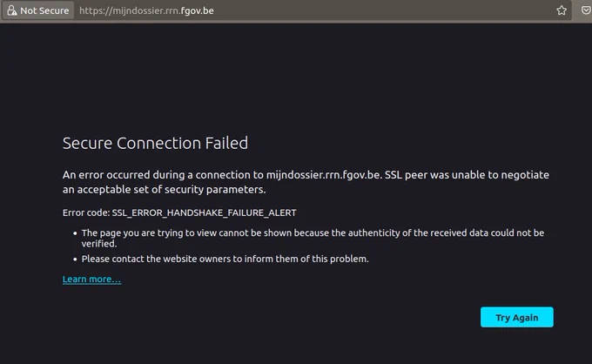Save page using the Pocket icon
This screenshot has height=364, width=592.
click(x=586, y=10)
